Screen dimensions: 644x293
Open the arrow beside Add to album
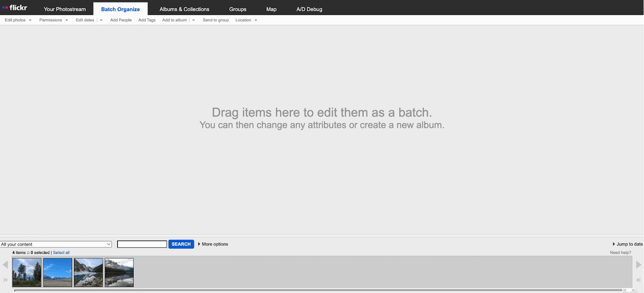[194, 20]
